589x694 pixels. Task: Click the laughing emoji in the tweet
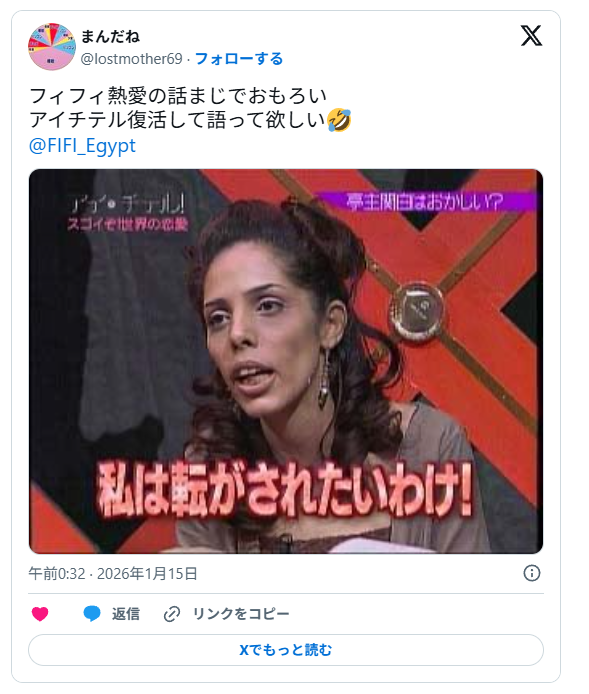pos(339,120)
